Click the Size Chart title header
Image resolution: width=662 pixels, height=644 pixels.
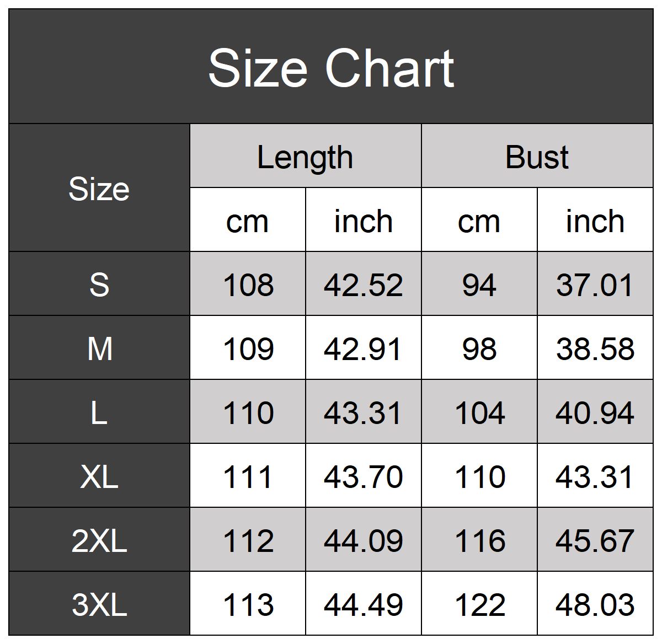pyautogui.click(x=331, y=67)
